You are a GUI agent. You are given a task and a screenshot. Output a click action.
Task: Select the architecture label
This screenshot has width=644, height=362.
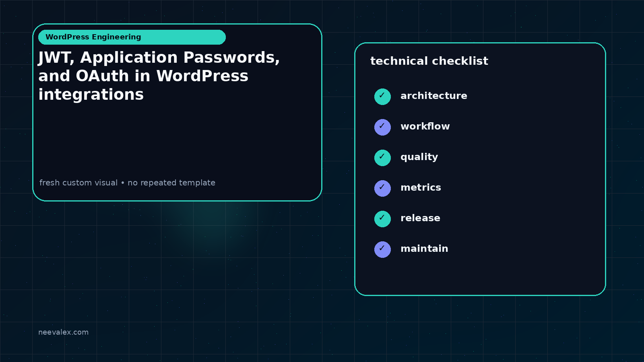tap(434, 96)
